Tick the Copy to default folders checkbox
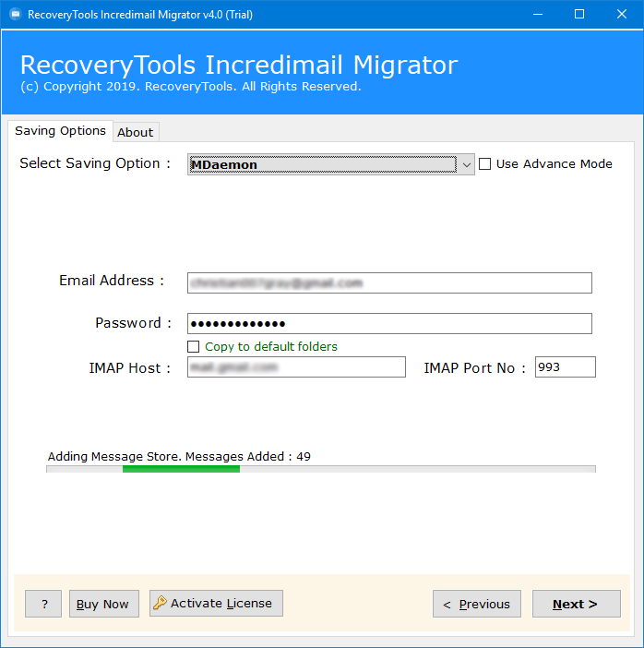 [x=194, y=346]
